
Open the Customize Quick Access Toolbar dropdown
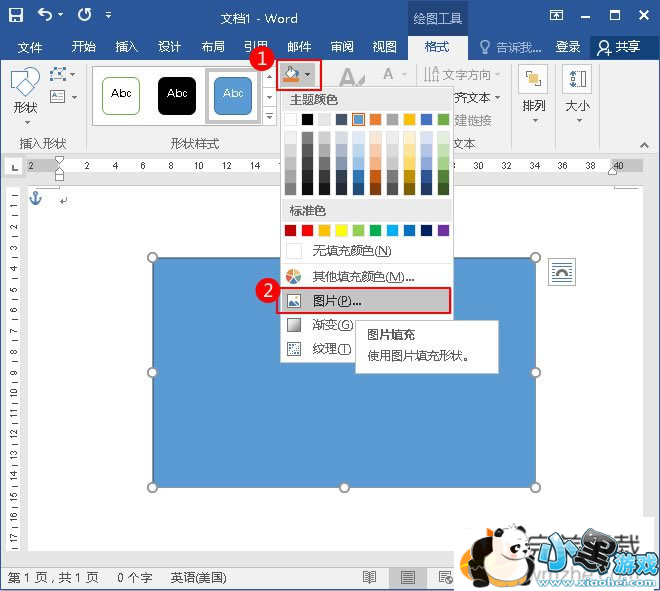(x=108, y=17)
